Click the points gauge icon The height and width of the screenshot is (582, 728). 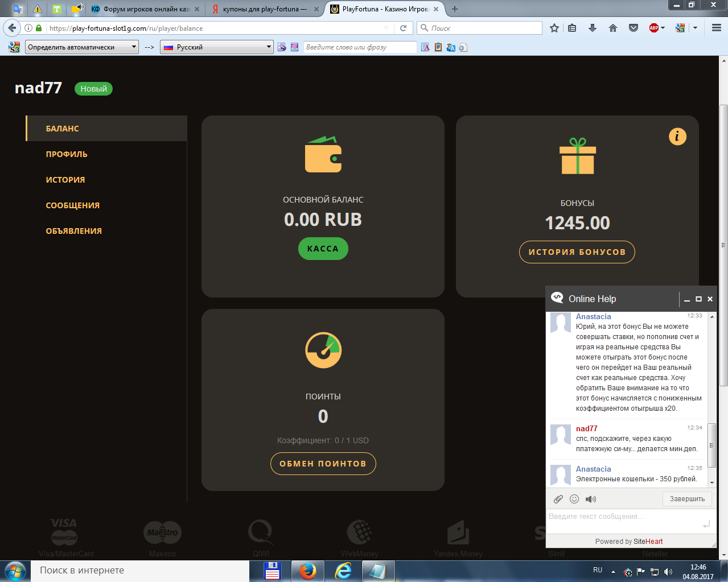coord(323,350)
